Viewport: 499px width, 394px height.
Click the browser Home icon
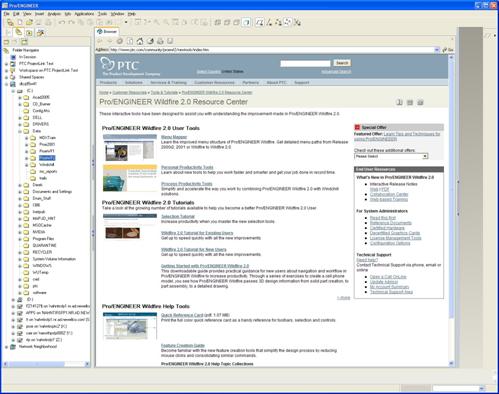(140, 41)
